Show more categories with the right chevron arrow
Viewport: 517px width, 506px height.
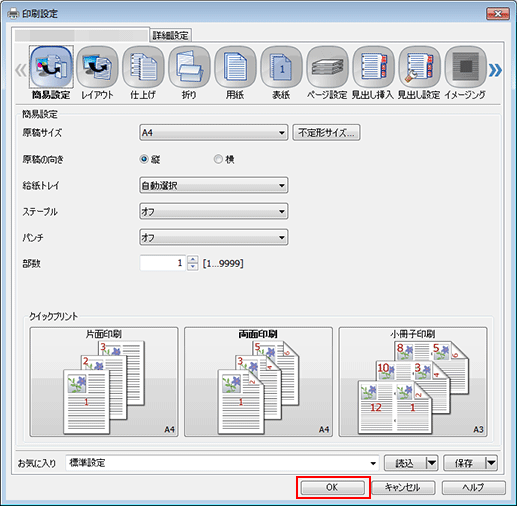pyautogui.click(x=495, y=70)
